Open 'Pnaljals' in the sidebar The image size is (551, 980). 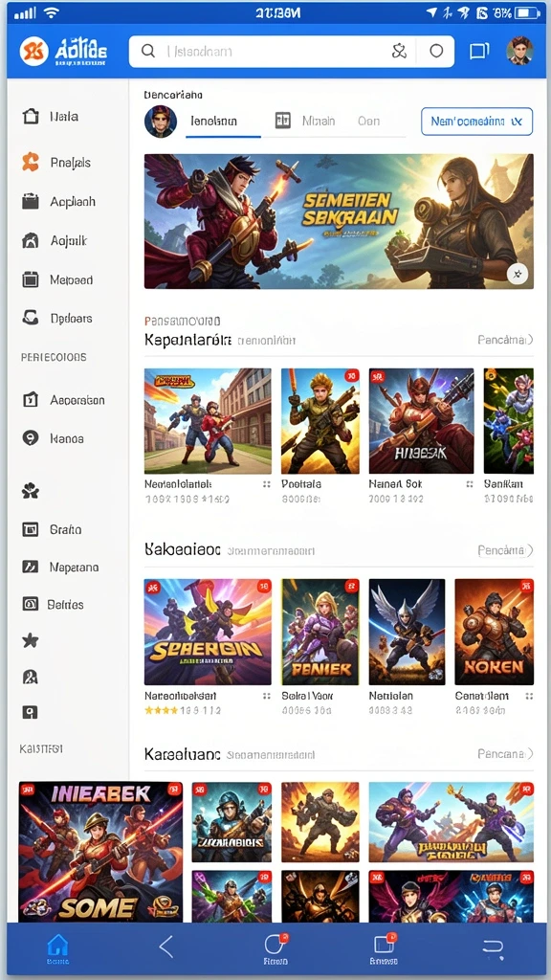[x=71, y=163]
